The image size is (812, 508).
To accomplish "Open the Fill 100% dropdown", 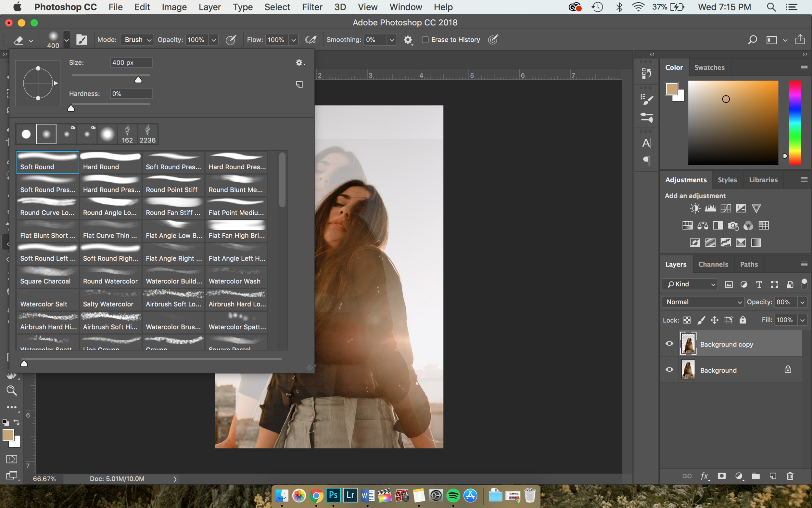I will pyautogui.click(x=802, y=320).
